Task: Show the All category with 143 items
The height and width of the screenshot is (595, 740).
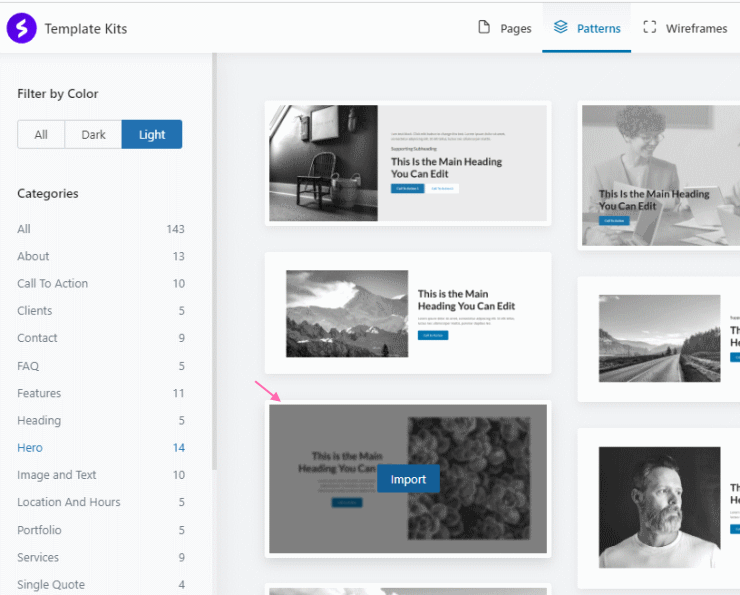Action: coord(101,229)
